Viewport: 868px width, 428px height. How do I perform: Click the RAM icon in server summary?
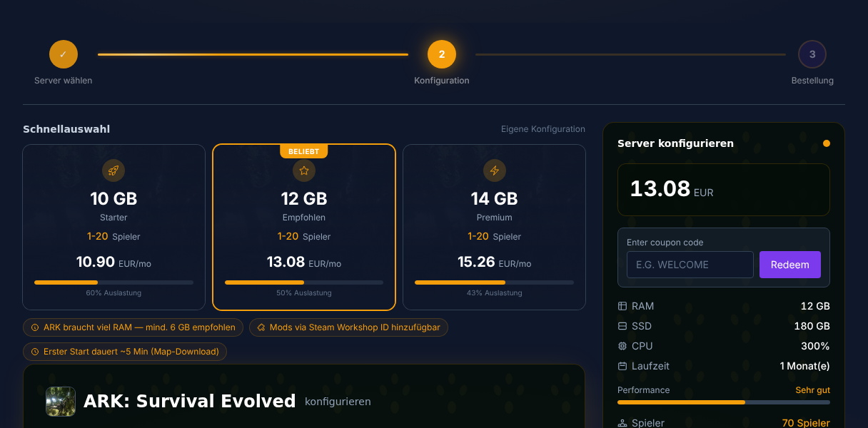[x=622, y=306]
